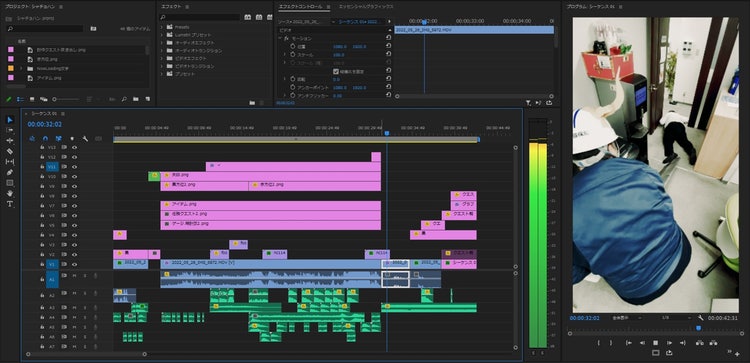Select the Rectangle tool
Image resolution: width=750 pixels, height=363 pixels.
coord(10,183)
